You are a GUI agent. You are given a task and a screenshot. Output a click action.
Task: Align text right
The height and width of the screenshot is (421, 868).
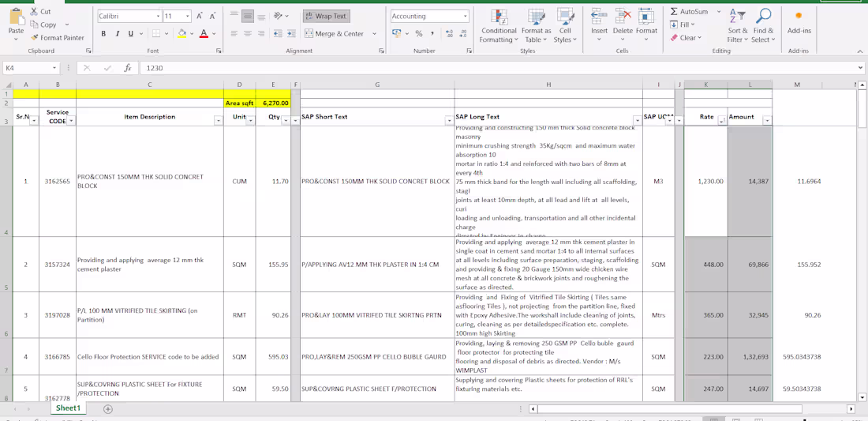[261, 34]
